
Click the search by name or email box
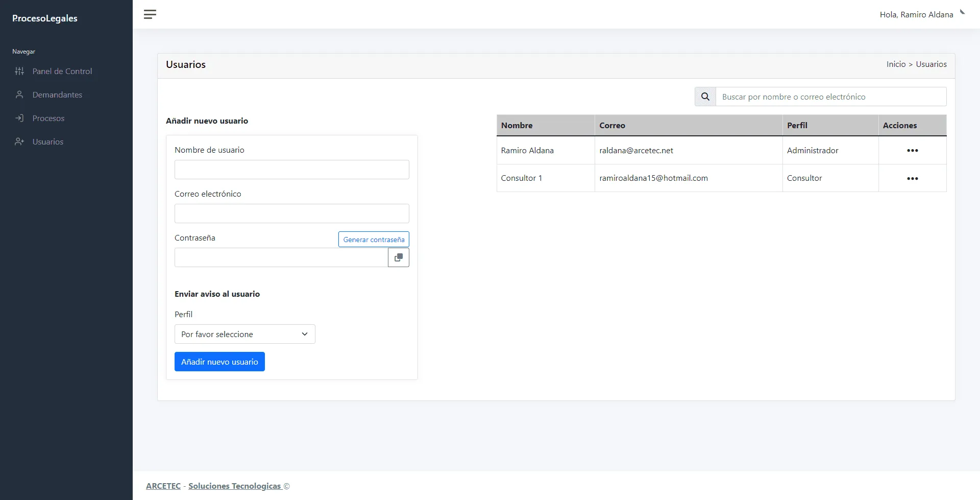(x=830, y=97)
